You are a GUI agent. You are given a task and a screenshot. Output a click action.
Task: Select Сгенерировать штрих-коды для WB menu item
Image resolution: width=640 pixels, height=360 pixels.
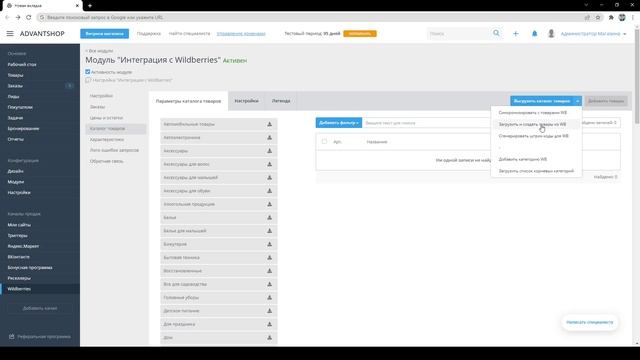533,136
